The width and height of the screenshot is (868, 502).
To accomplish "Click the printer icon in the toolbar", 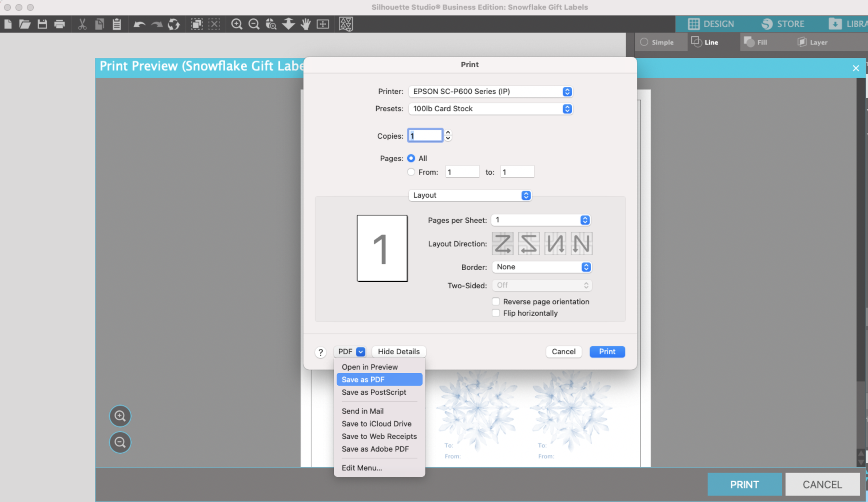I will click(60, 24).
